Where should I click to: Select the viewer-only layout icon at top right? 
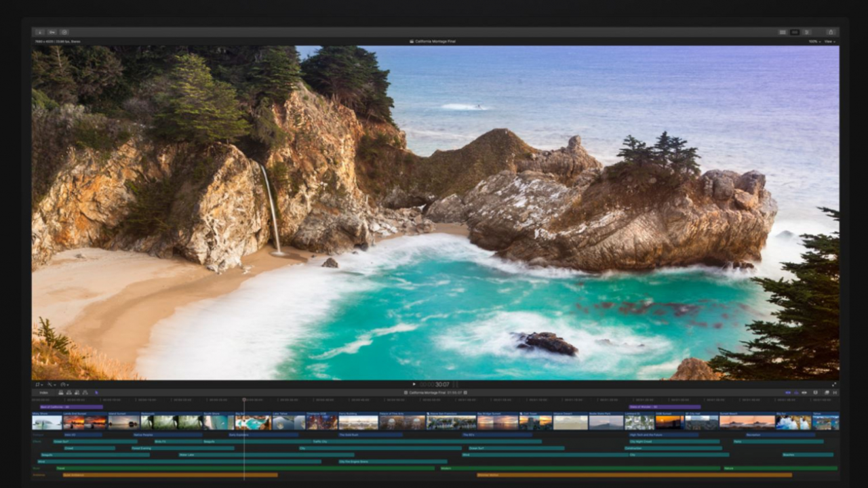coord(794,32)
